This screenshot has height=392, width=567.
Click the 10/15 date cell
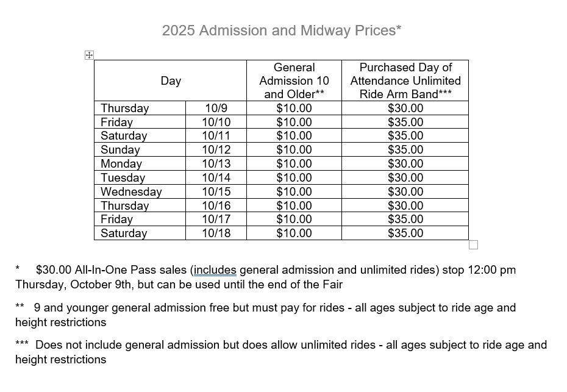[x=216, y=191]
